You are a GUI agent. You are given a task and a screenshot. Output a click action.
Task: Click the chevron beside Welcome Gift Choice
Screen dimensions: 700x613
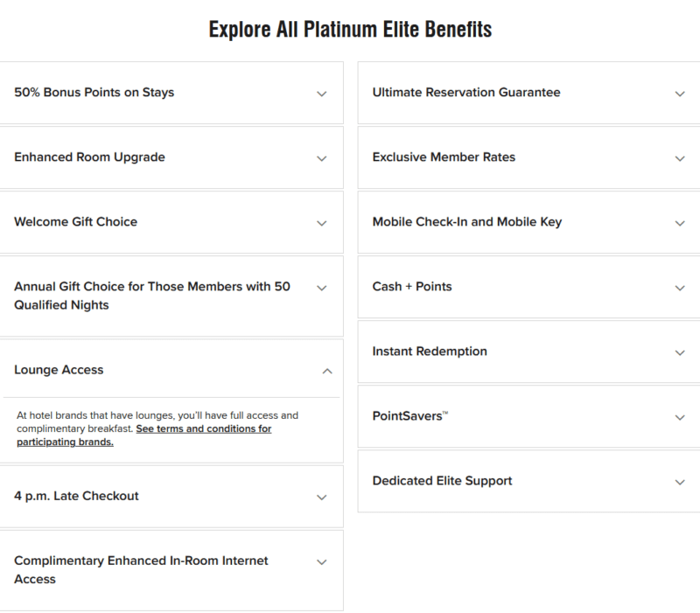coord(322,222)
